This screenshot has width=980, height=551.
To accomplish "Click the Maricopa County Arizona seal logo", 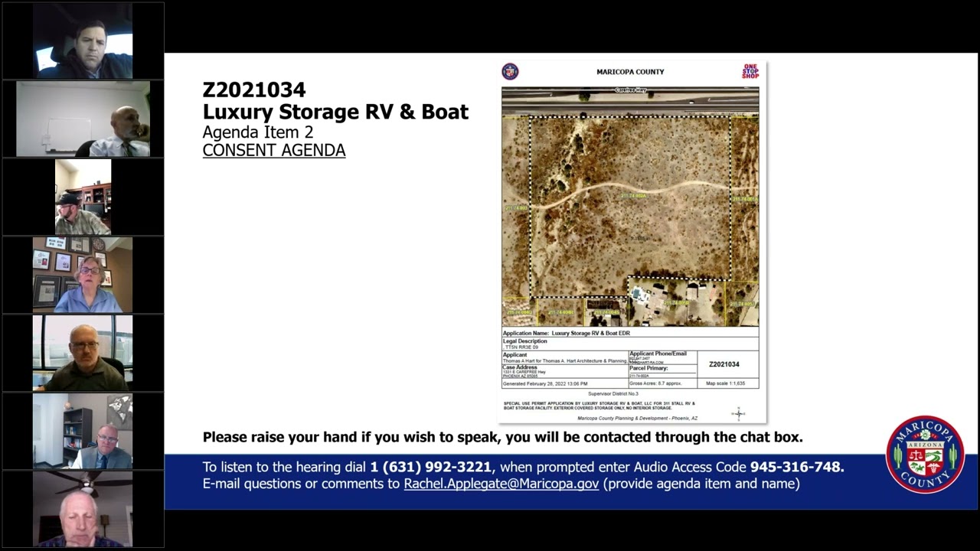I will 925,455.
